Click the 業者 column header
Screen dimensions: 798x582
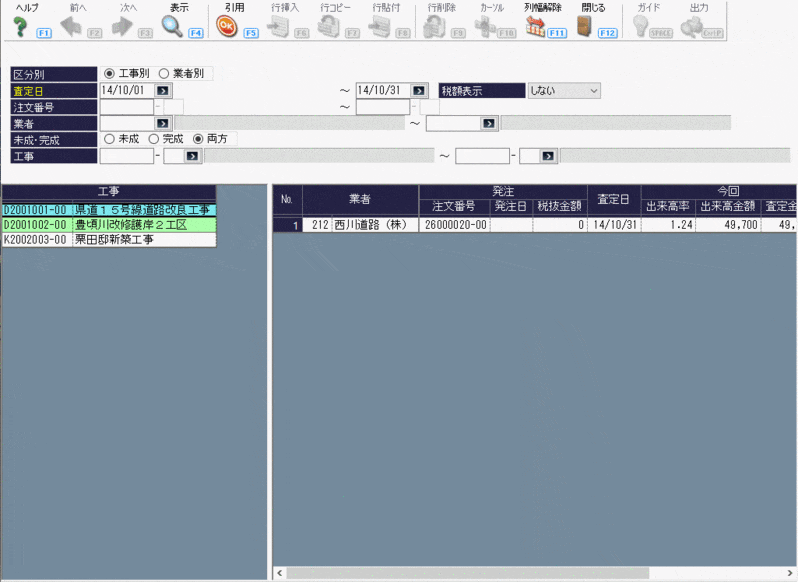click(x=360, y=198)
